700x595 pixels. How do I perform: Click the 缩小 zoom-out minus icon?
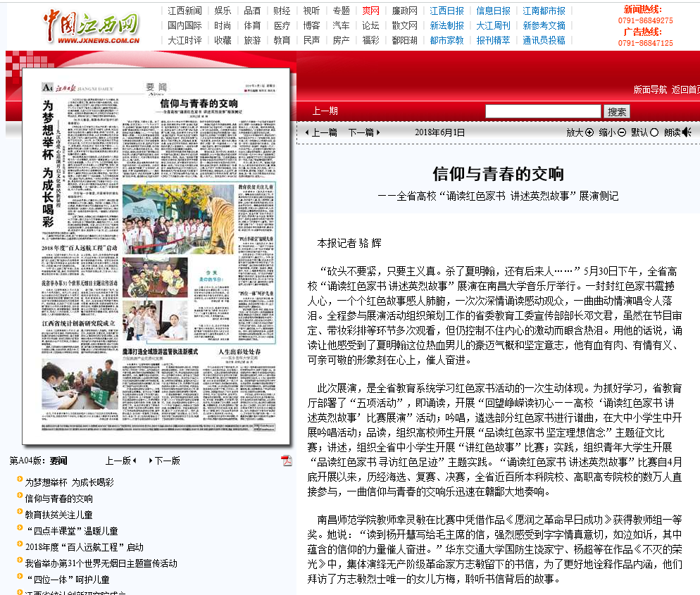coord(622,132)
